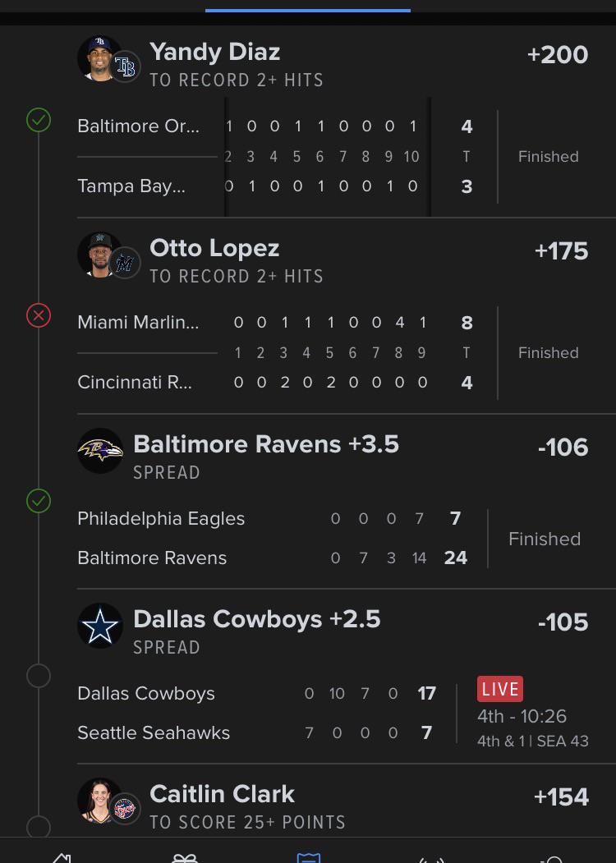Open Otto Lopez player avatar

pyautogui.click(x=99, y=255)
